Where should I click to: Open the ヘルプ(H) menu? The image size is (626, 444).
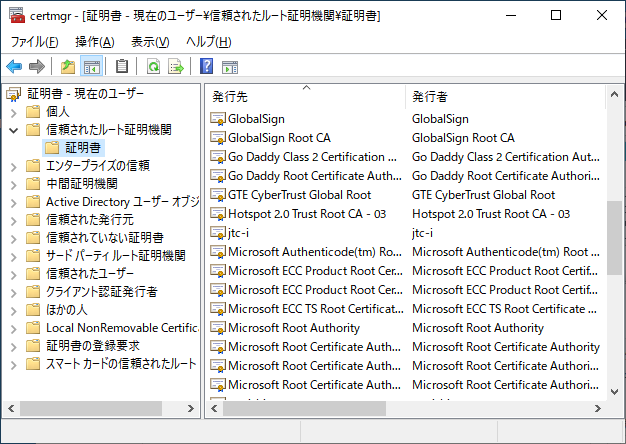pyautogui.click(x=208, y=42)
